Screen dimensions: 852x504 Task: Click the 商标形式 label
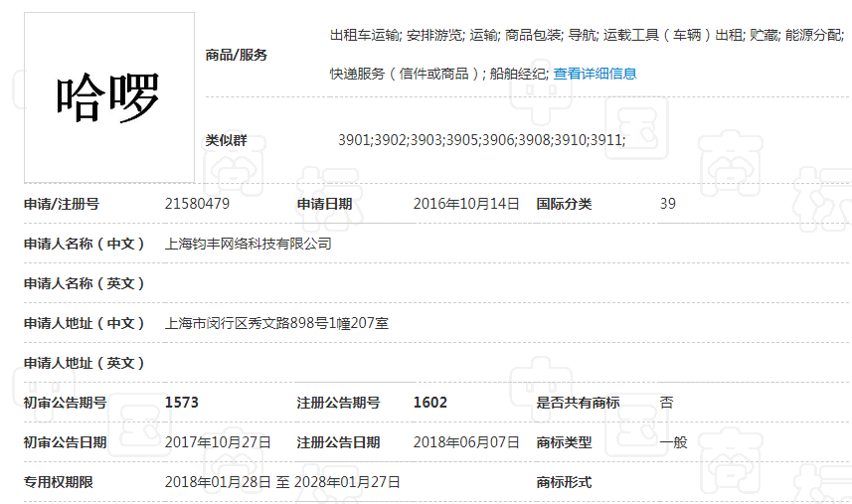click(x=564, y=482)
